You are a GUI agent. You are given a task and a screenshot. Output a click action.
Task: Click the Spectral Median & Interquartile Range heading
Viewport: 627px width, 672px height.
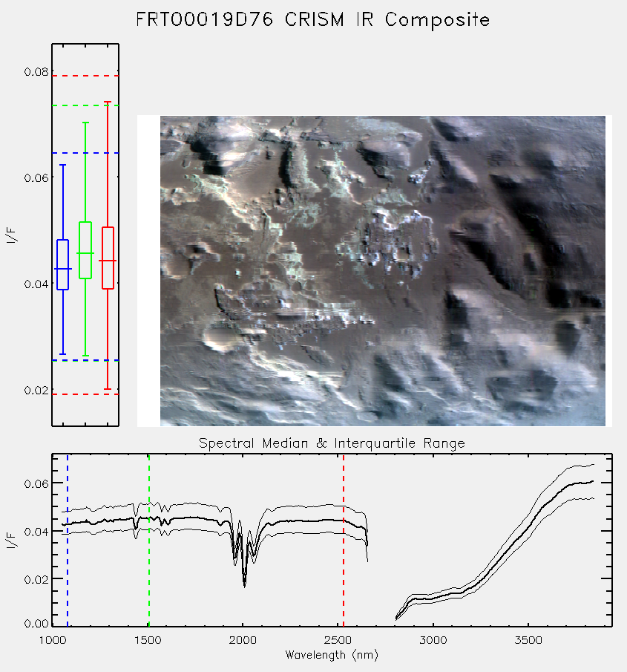332,443
